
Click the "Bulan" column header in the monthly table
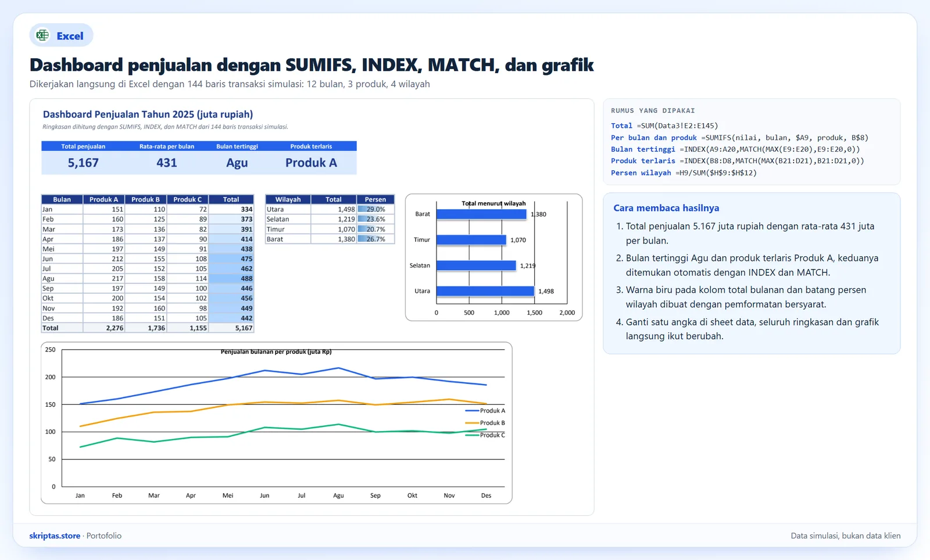pyautogui.click(x=62, y=199)
